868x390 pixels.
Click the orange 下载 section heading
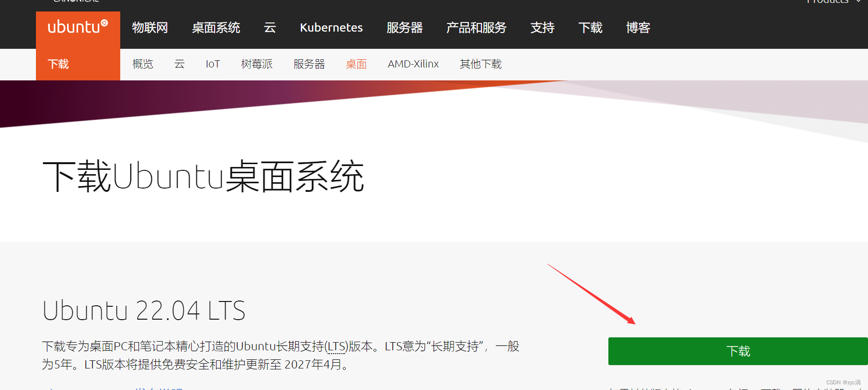(x=58, y=64)
